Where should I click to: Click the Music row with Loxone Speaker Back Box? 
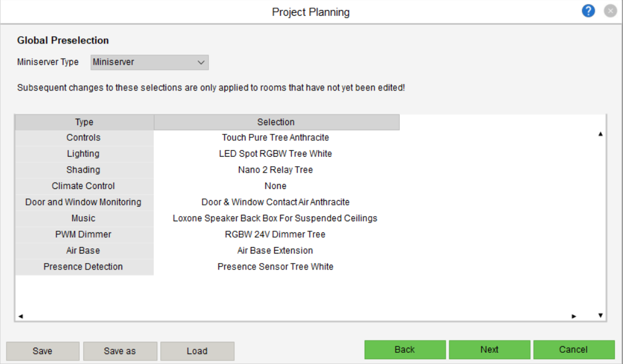pos(275,218)
